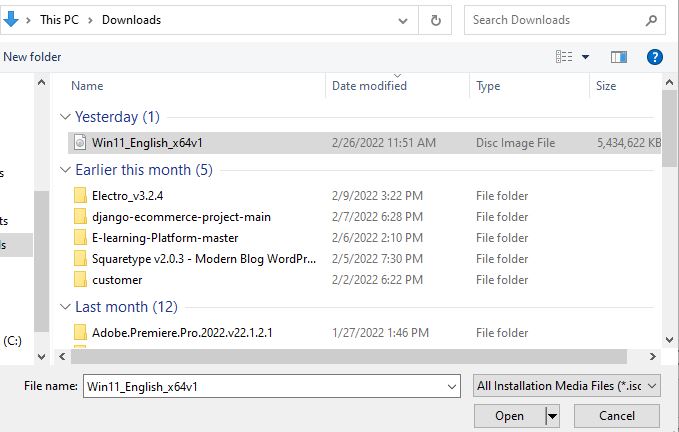The width and height of the screenshot is (679, 432).
Task: Sort by the Name column header
Action: pyautogui.click(x=87, y=86)
